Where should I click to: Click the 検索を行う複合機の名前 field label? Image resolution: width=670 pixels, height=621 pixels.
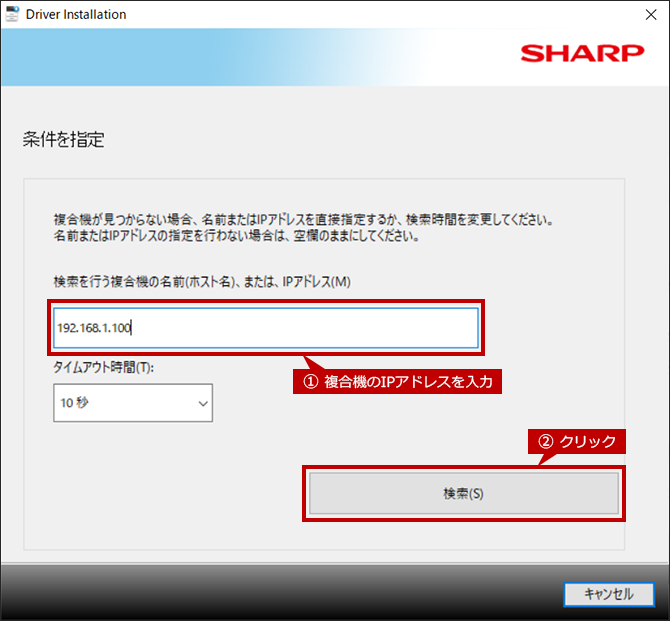[202, 282]
